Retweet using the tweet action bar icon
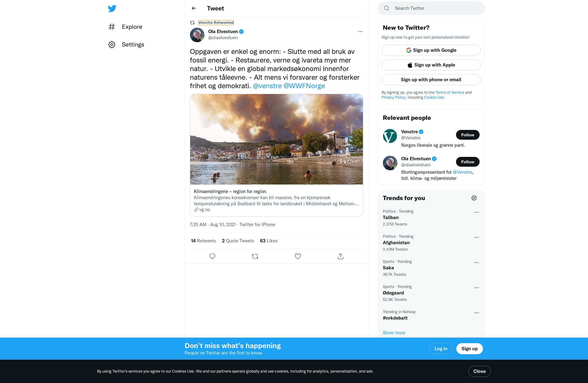The image size is (588, 383). coord(255,256)
